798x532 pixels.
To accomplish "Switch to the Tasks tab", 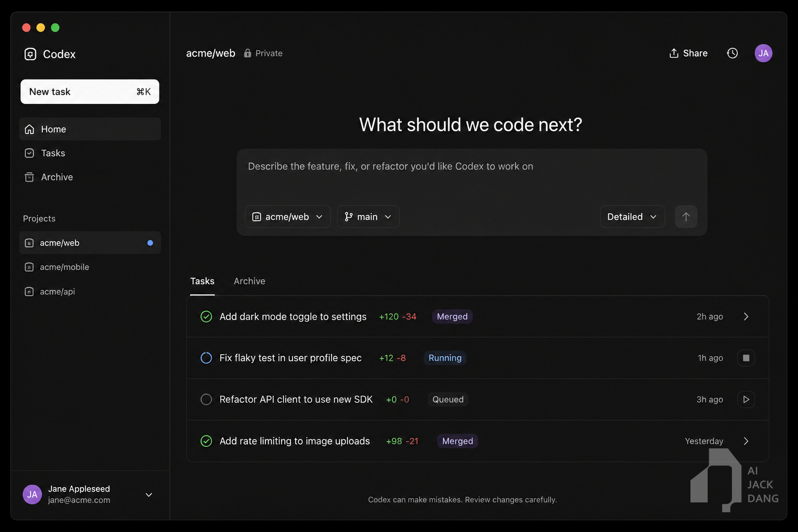I will click(202, 281).
